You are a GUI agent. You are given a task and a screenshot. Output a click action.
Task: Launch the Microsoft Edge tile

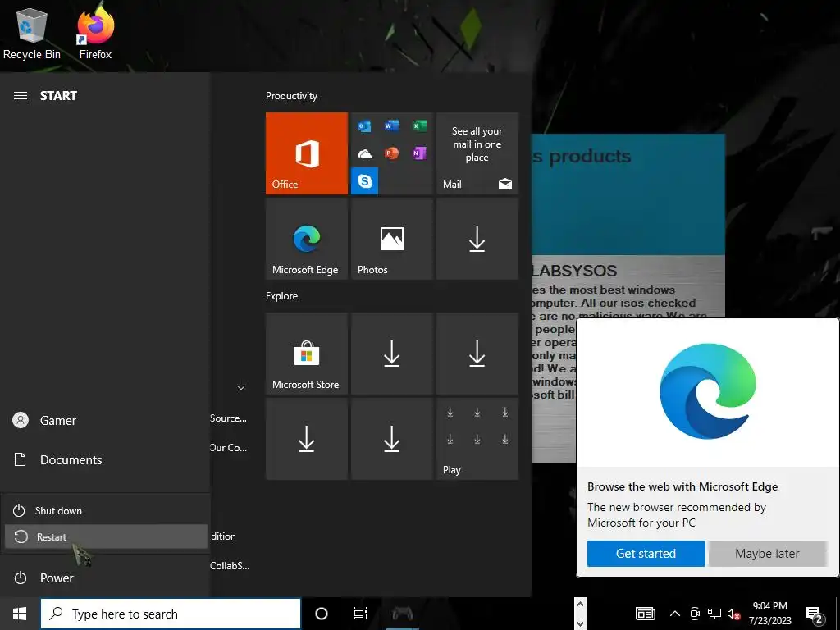(307, 239)
